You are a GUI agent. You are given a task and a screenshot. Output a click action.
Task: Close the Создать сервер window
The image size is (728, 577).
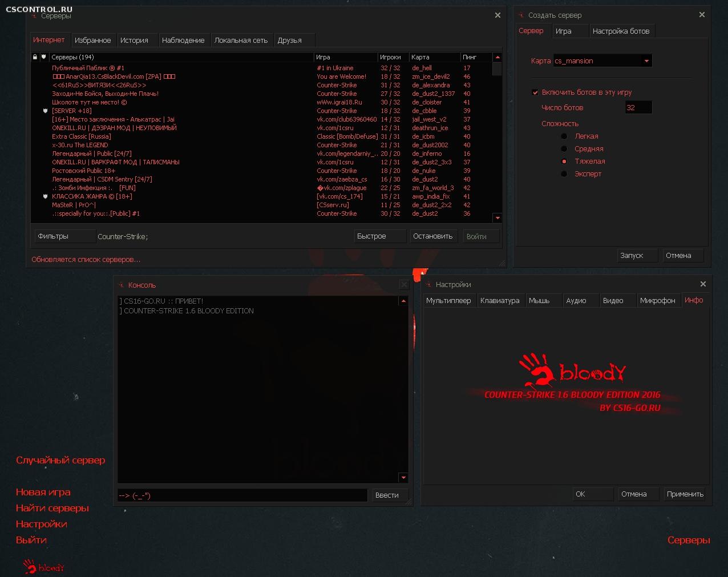point(702,15)
